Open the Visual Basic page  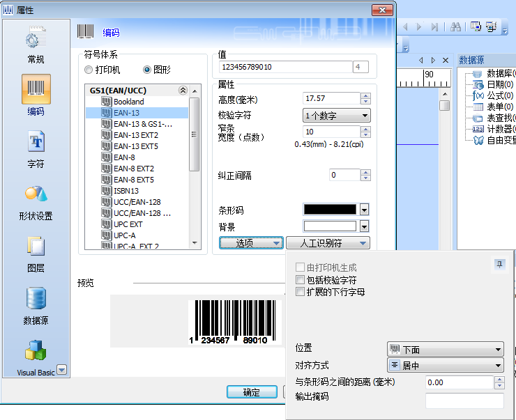pos(36,358)
